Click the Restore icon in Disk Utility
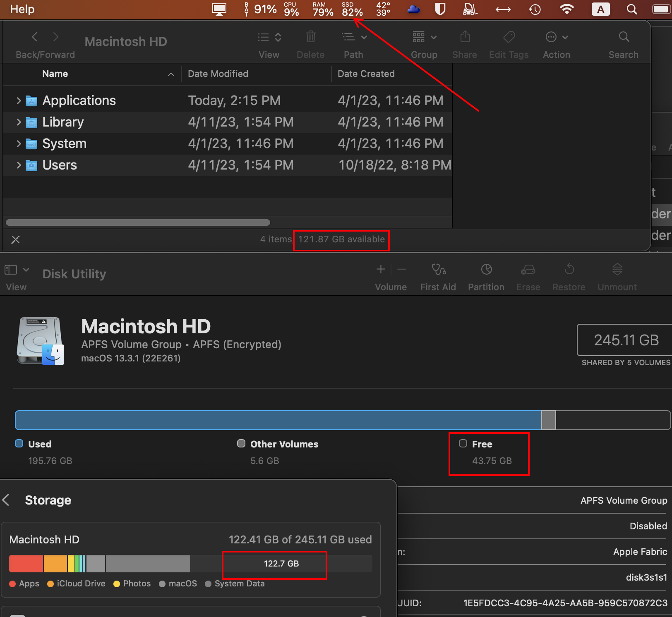 point(569,270)
